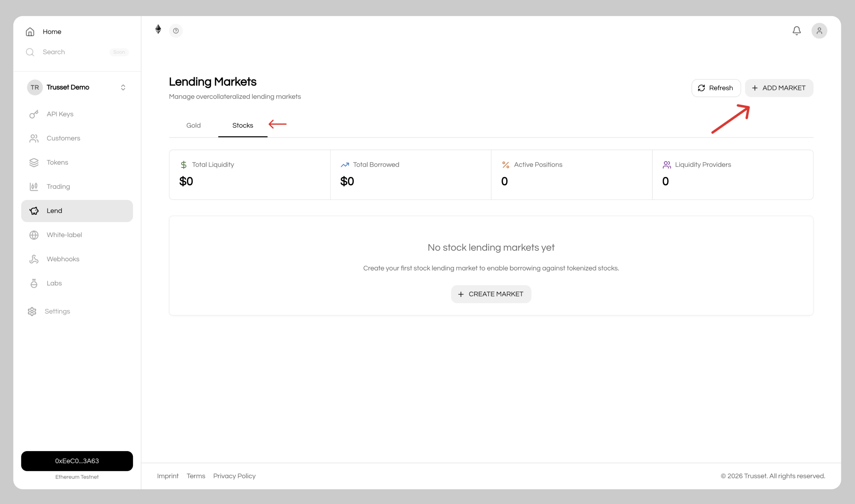The image size is (855, 504).
Task: Select the Webhooks icon
Action: [x=34, y=259]
